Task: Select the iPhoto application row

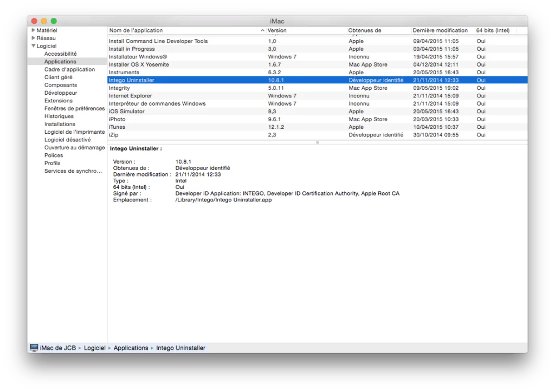Action: pyautogui.click(x=317, y=119)
